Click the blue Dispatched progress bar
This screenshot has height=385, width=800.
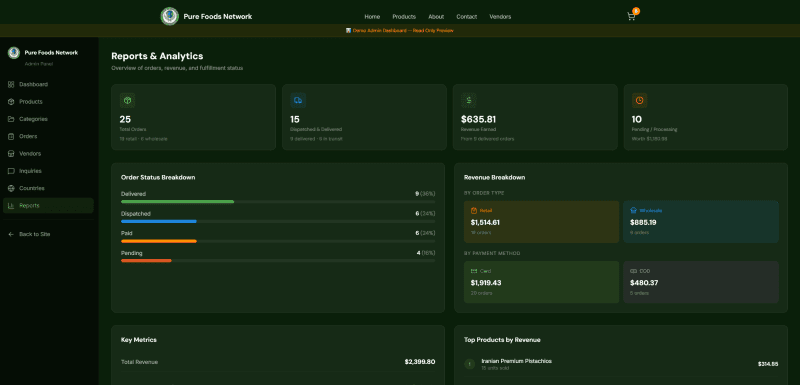[159, 221]
